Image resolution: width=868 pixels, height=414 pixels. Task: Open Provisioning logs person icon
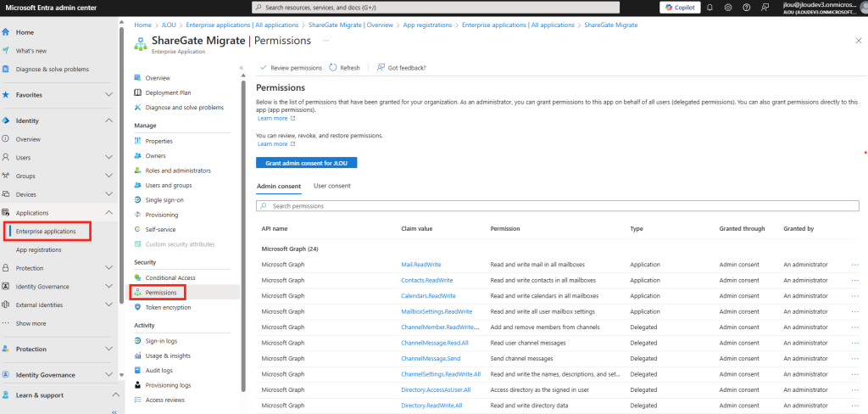point(138,384)
